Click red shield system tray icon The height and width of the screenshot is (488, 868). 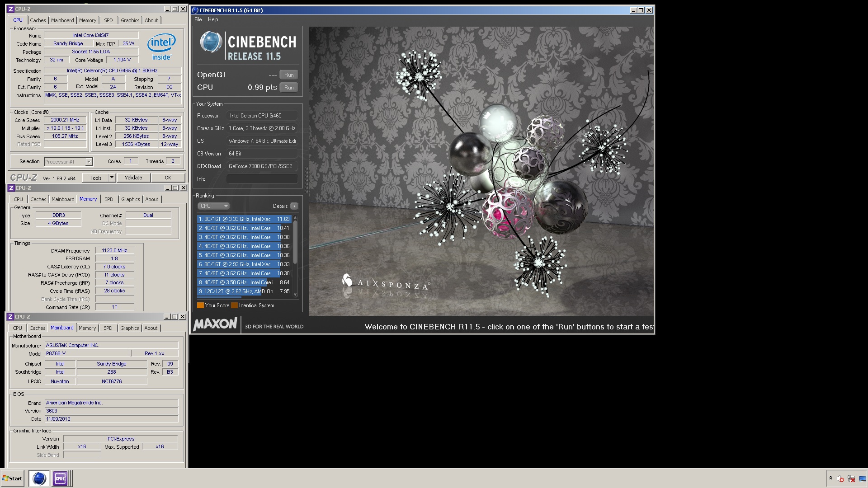coord(840,479)
